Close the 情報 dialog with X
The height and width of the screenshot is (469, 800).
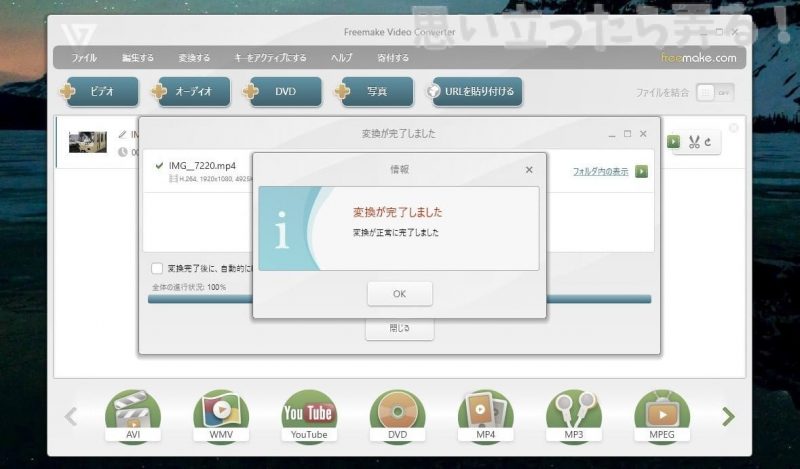(529, 169)
